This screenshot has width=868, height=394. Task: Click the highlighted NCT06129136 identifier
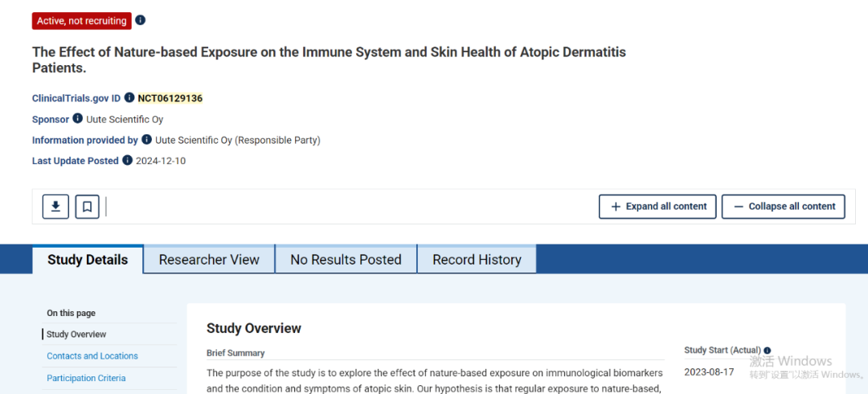(x=170, y=98)
